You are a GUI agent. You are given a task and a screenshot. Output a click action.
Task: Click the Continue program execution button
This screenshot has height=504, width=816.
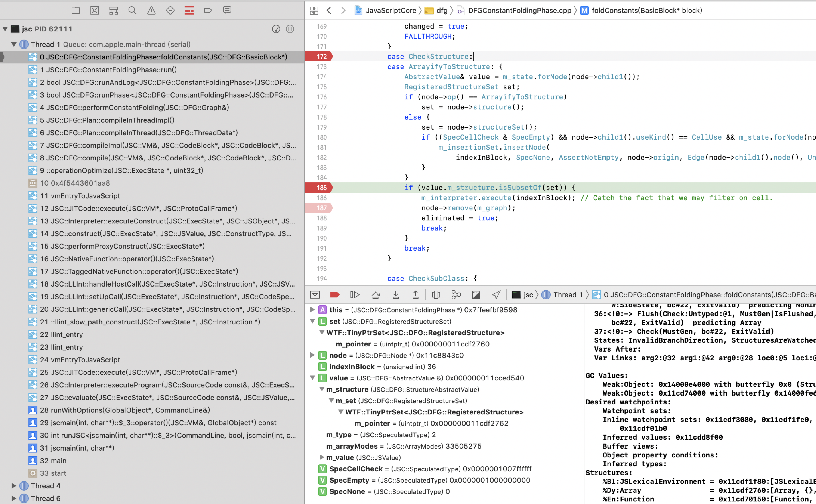[x=355, y=295]
